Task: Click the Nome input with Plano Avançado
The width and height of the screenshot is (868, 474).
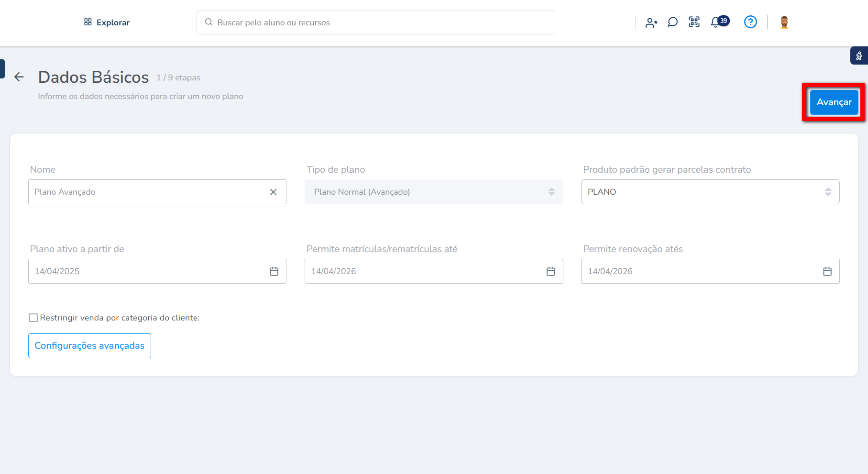Action: point(157,192)
